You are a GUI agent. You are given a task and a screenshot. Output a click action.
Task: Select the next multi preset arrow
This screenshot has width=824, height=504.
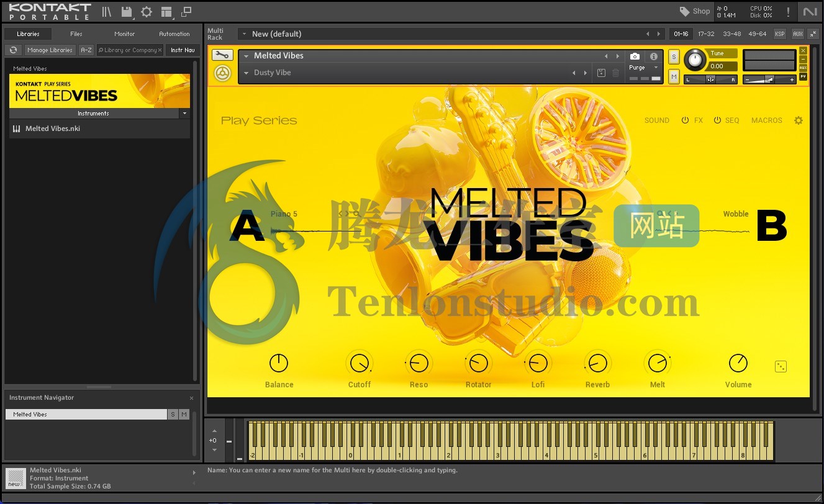[659, 34]
